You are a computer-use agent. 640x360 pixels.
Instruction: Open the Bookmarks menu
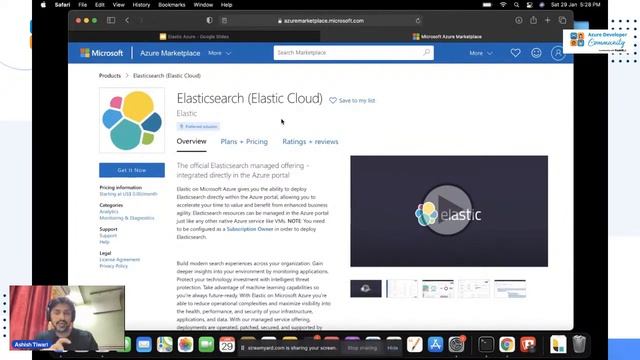[x=172, y=5]
